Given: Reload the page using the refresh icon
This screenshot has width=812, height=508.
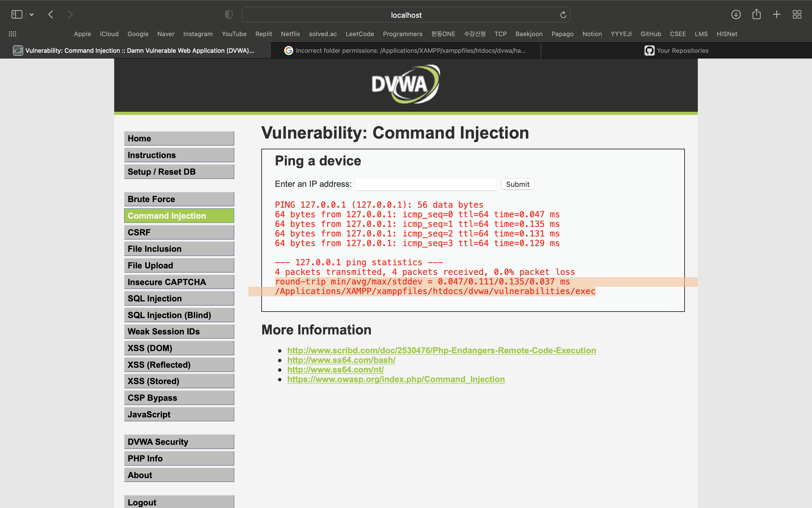Looking at the screenshot, I should [x=563, y=15].
